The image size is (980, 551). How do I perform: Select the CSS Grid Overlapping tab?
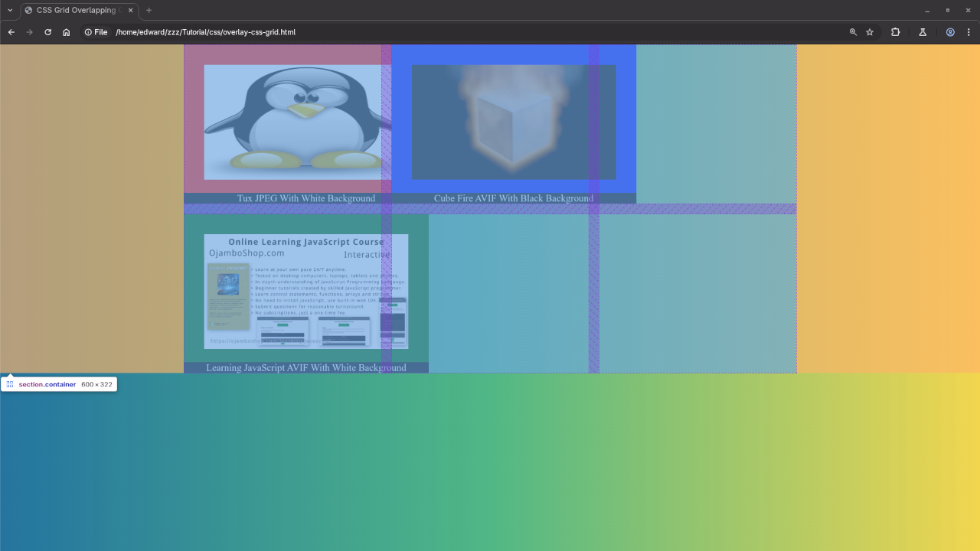[80, 10]
